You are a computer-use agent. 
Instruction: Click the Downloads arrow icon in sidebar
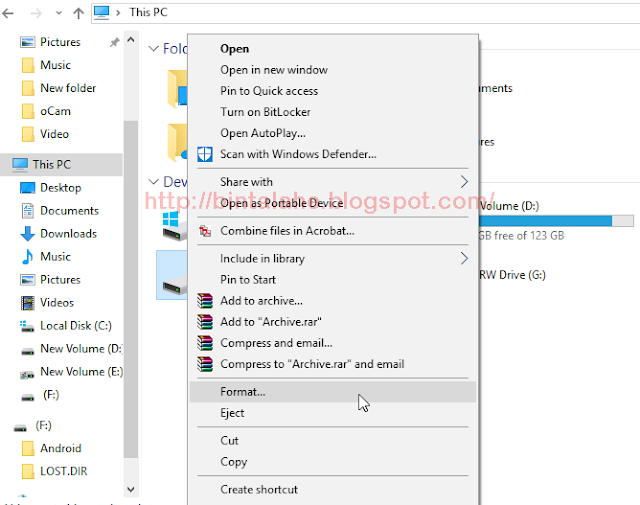point(27,234)
